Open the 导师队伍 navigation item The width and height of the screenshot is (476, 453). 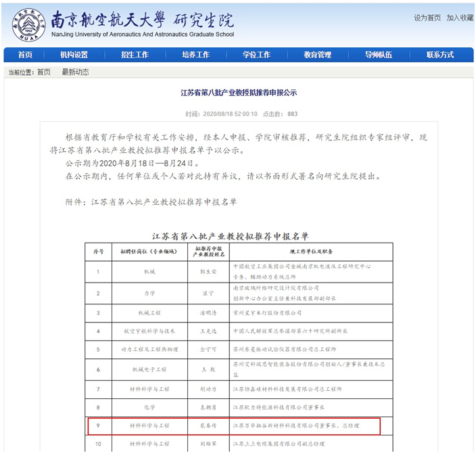click(x=379, y=55)
